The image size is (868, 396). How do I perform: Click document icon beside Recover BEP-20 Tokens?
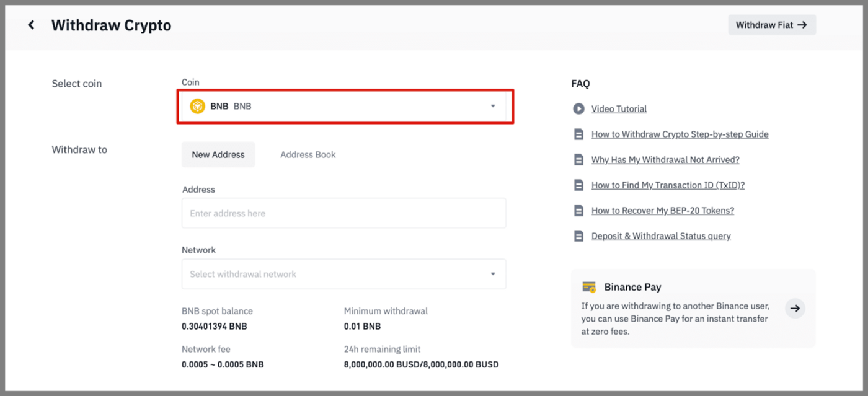(578, 211)
